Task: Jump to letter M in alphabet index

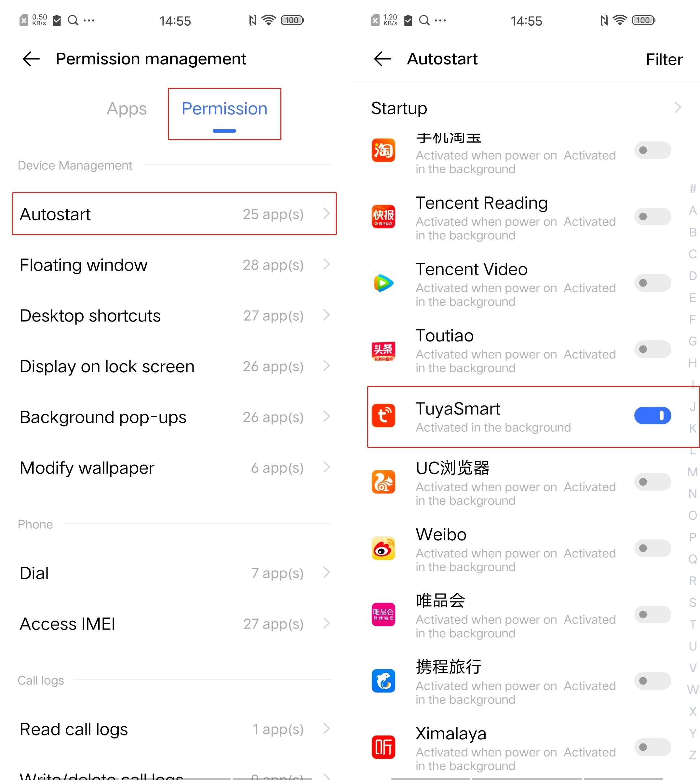Action: (x=692, y=472)
